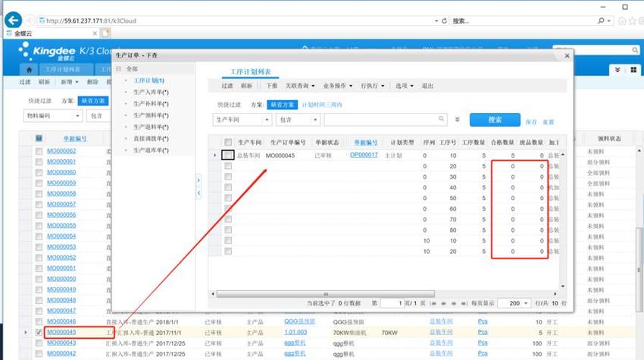Click the dialog horizontal scrollbar thumb
This screenshot has width=644, height=360.
click(x=325, y=294)
